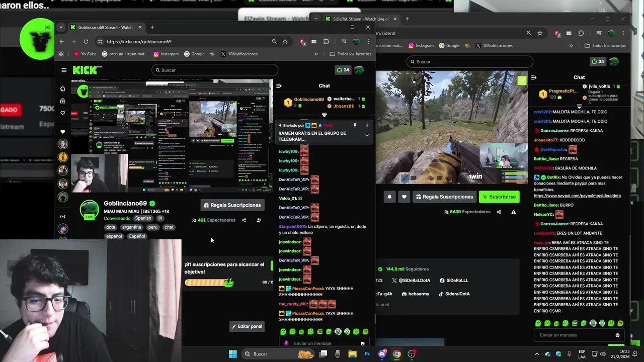Image resolution: width=644 pixels, height=362 pixels.
Task: Open media controls in Goblinciano69 browser toolbar
Action: pos(344,42)
